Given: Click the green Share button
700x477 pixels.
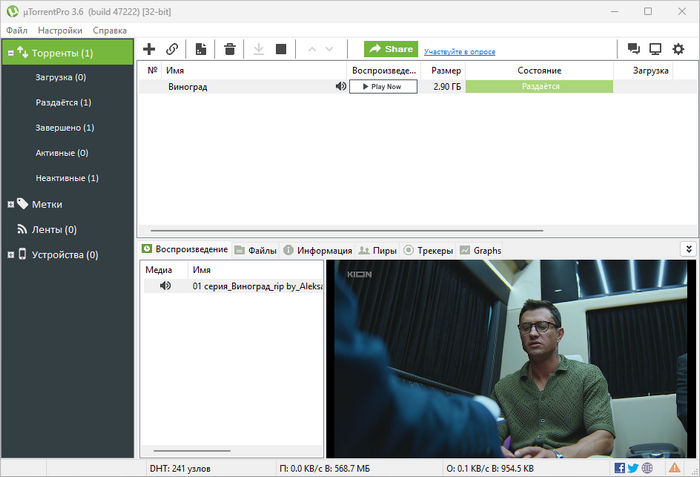Looking at the screenshot, I should 391,49.
